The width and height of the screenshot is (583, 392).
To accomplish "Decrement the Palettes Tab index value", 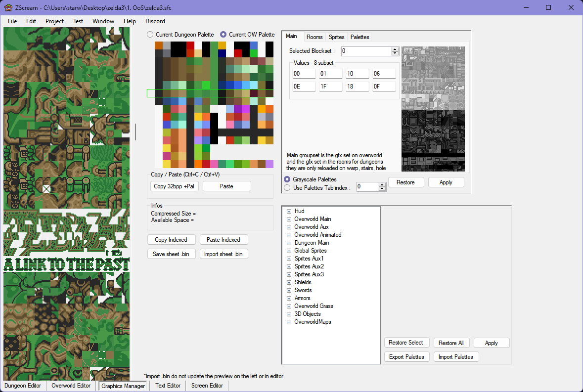I will 382,189.
